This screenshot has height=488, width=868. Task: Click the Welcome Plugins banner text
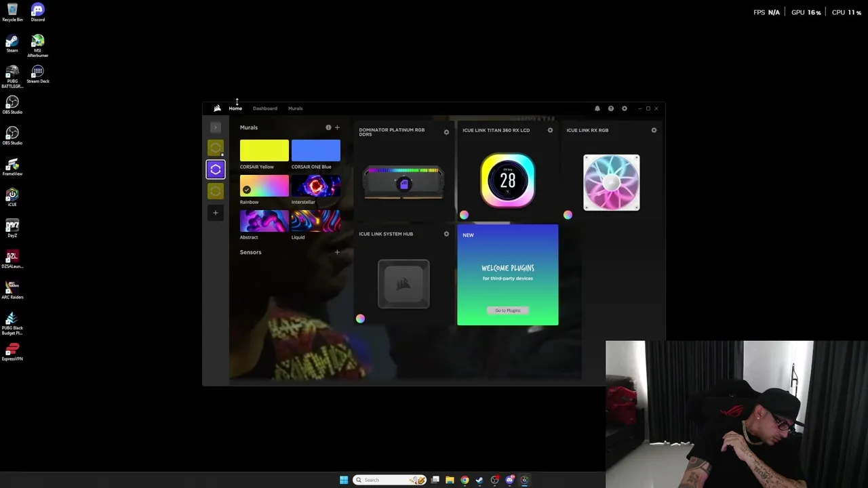click(x=507, y=268)
